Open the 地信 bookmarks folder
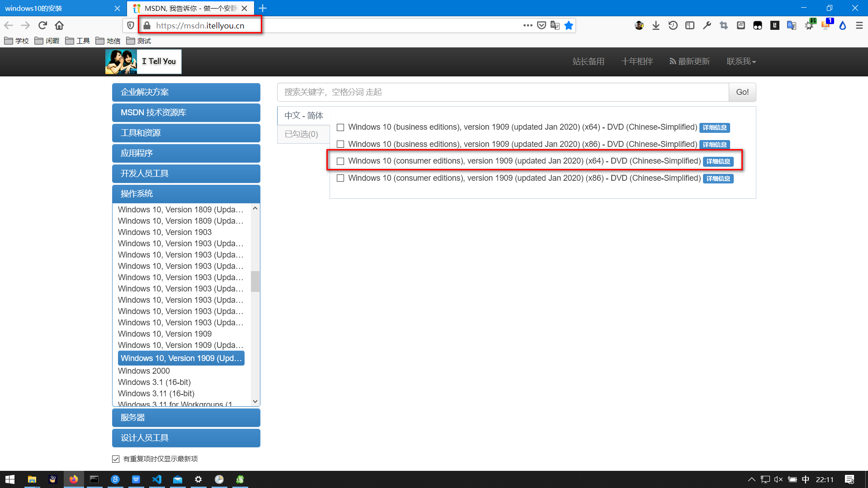Image resolution: width=868 pixels, height=488 pixels. tap(108, 41)
